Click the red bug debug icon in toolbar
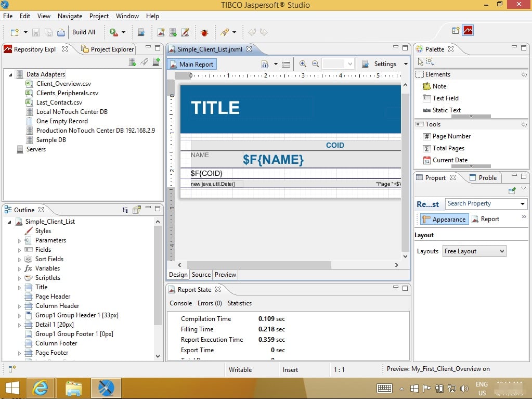This screenshot has width=532, height=399. [x=204, y=32]
